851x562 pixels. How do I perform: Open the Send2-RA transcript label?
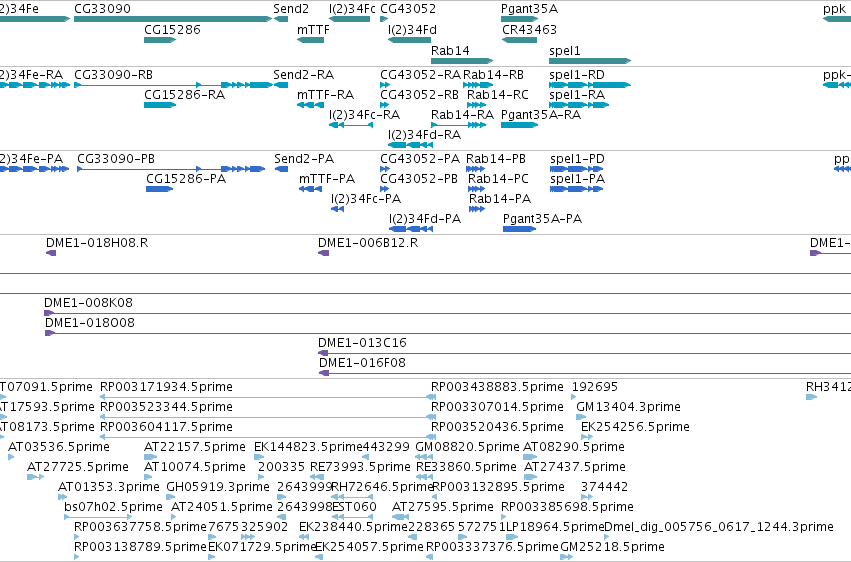(x=303, y=75)
